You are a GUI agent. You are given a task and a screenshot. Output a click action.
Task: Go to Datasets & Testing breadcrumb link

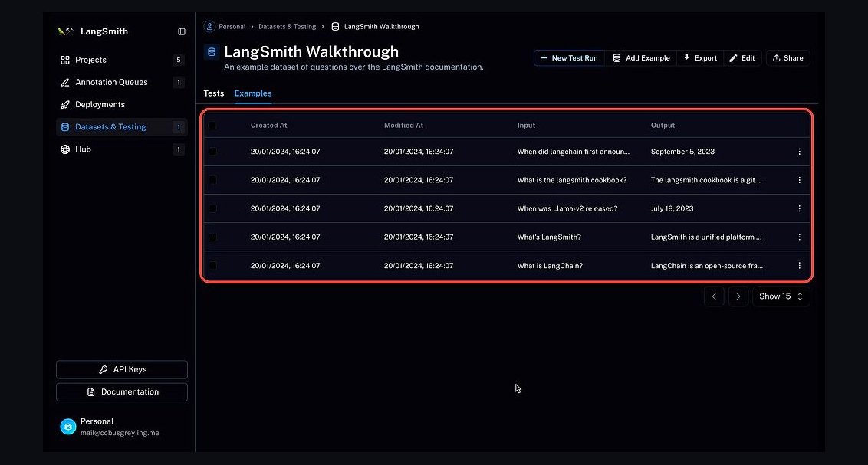288,27
